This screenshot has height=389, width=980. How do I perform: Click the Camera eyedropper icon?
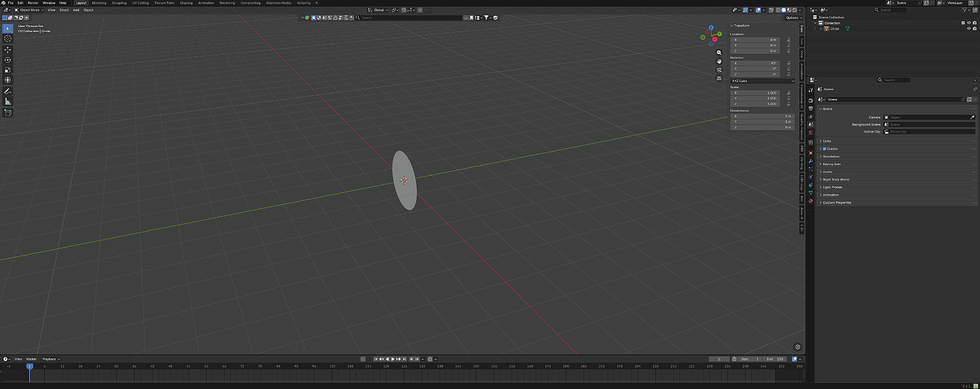click(x=972, y=117)
